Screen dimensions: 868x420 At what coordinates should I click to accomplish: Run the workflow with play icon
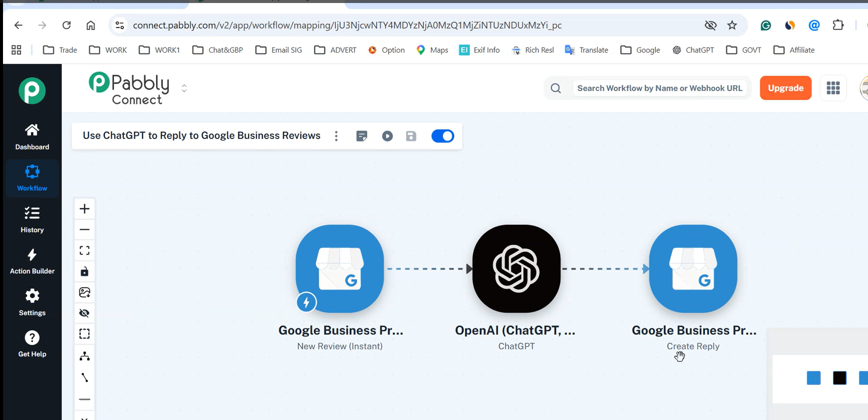387,136
